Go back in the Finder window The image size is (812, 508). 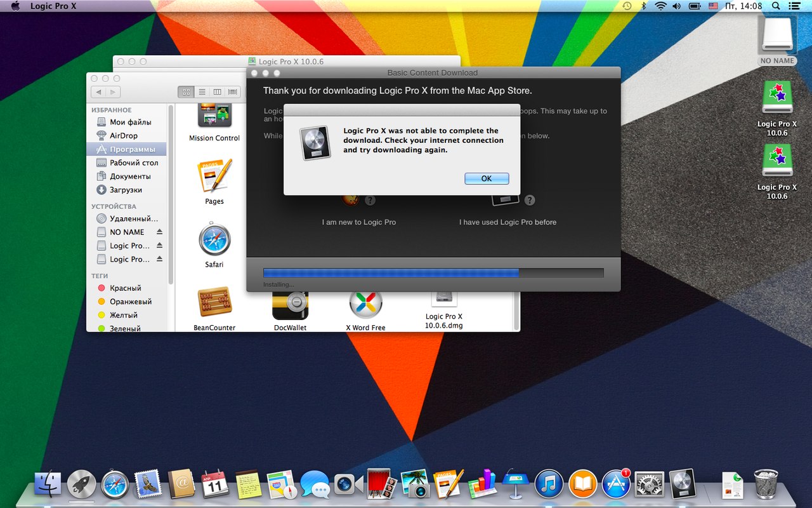click(x=97, y=92)
